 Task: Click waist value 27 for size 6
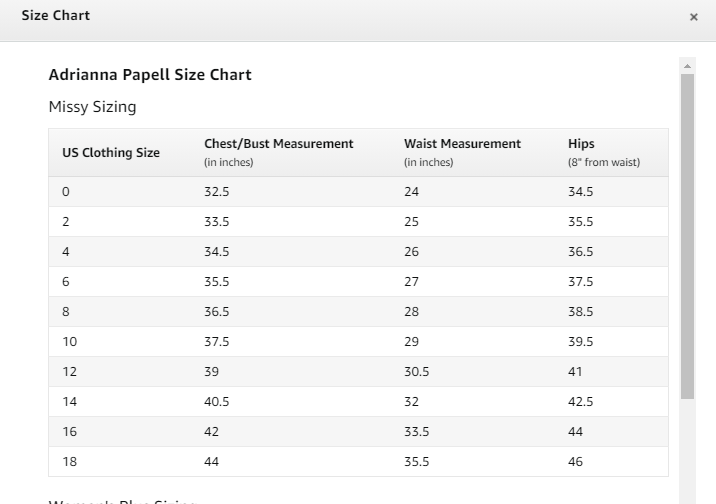(x=411, y=282)
